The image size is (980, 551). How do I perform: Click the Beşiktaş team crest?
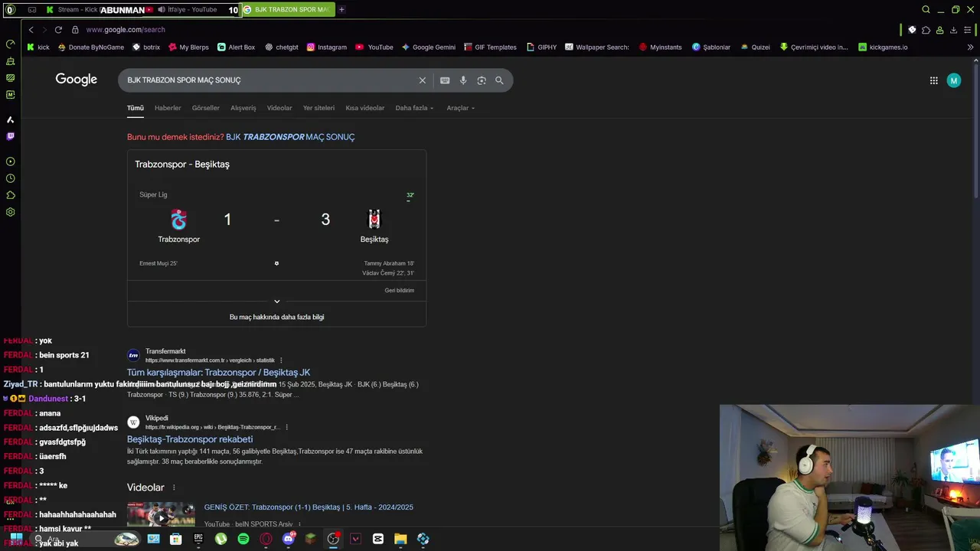[x=374, y=220]
